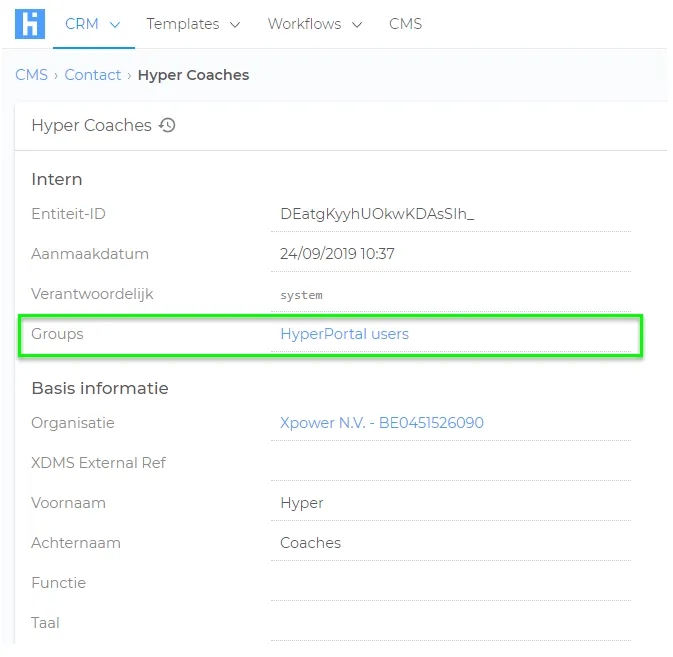This screenshot has height=657, width=673.
Task: Open the CRM menu
Action: [82, 24]
